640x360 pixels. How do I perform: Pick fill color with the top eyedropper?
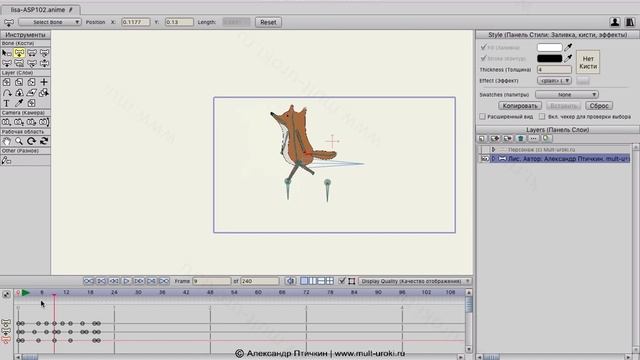568,47
